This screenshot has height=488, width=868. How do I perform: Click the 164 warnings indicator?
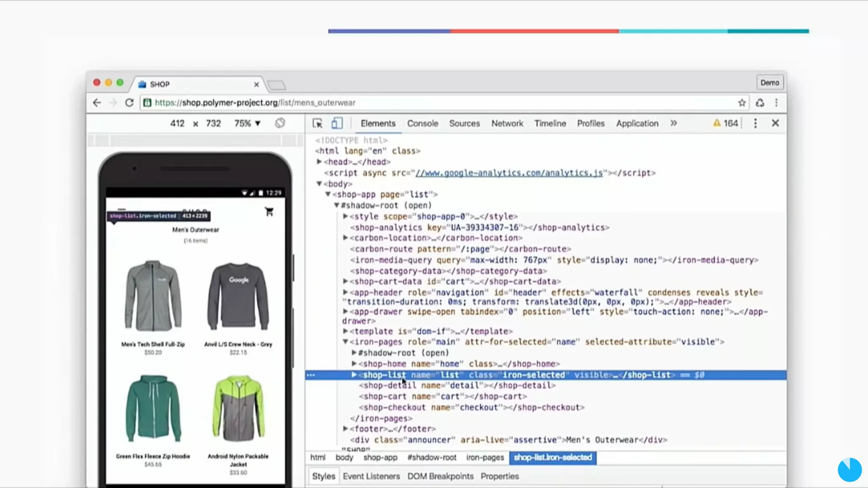point(726,123)
